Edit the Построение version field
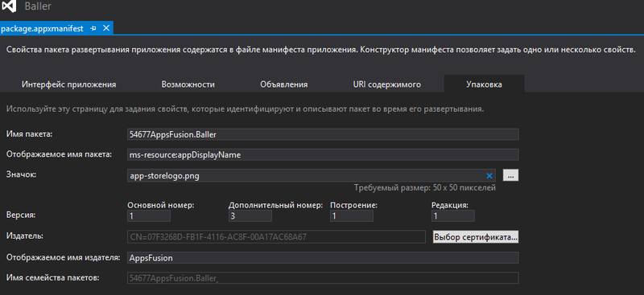The image size is (644, 295). (x=352, y=215)
